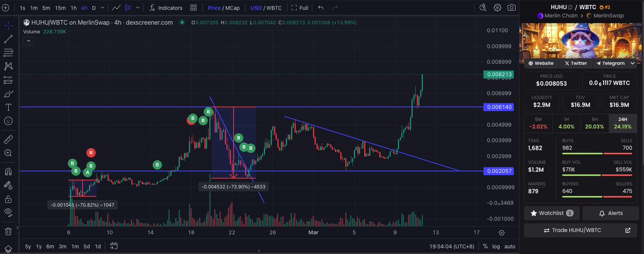Open price Alerts
The image size is (644, 254).
click(x=611, y=213)
